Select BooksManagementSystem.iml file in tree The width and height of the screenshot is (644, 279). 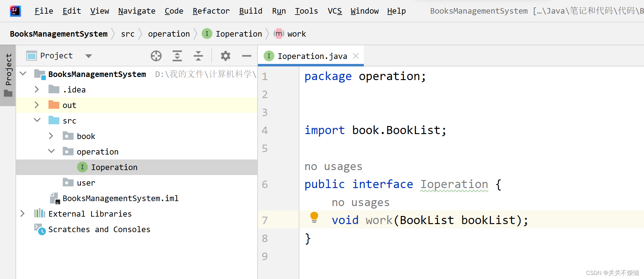coord(120,198)
